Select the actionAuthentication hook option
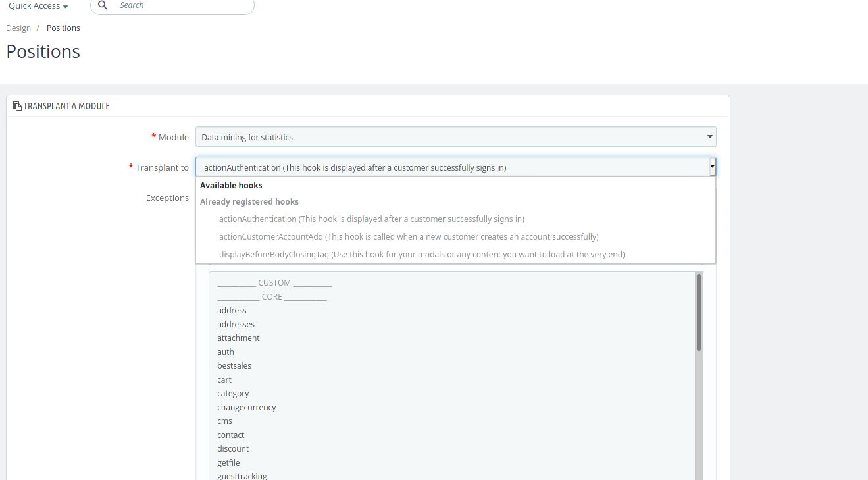 click(x=455, y=219)
